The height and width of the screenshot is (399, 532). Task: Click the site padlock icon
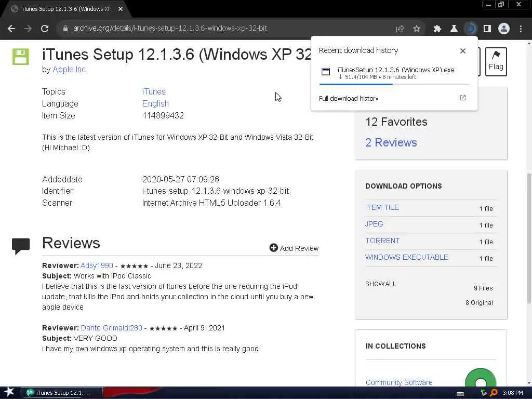65,29
